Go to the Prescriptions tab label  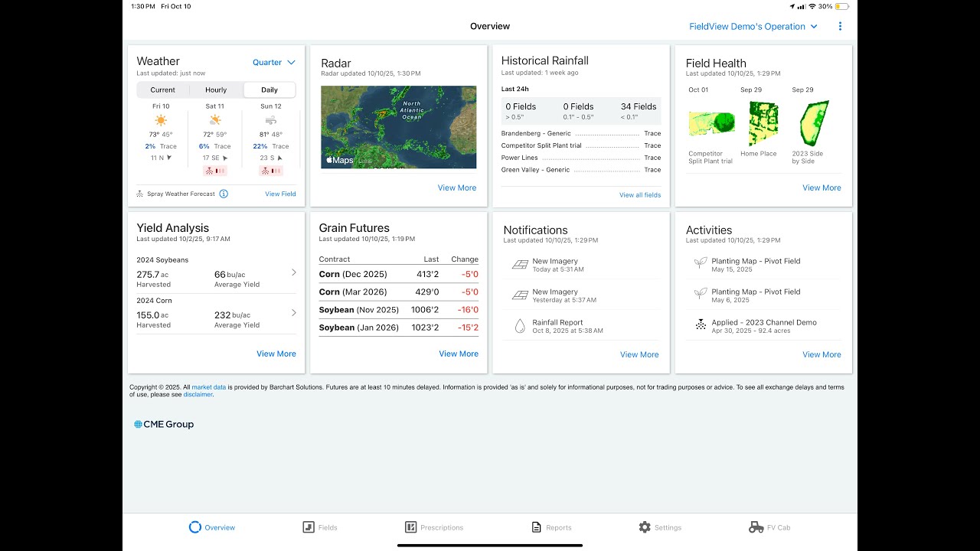click(442, 528)
